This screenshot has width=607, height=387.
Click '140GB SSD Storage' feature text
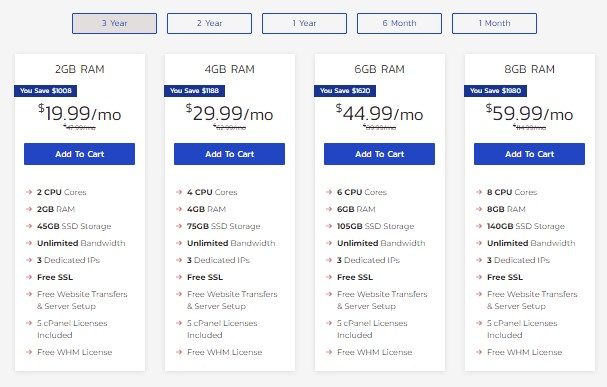pyautogui.click(x=526, y=226)
